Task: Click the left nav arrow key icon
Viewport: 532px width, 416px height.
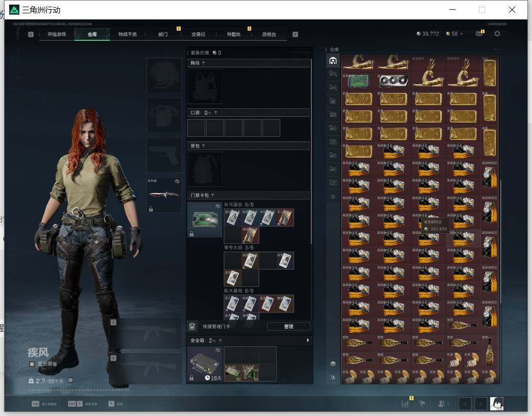Action: (31, 34)
